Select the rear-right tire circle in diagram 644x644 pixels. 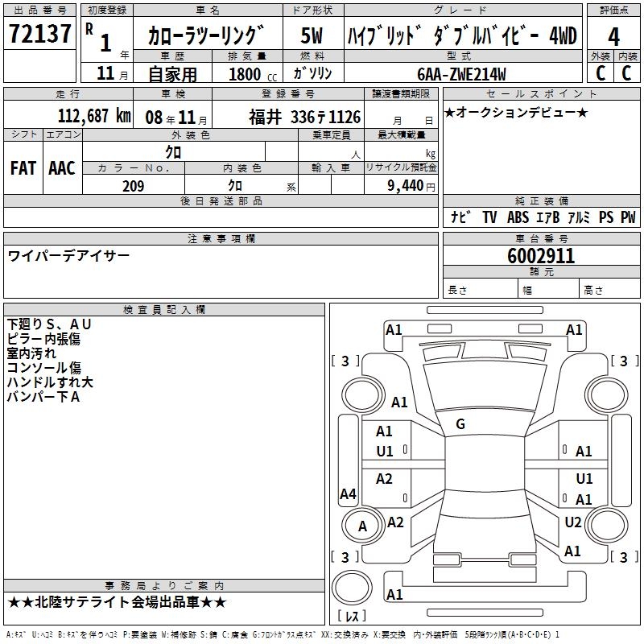[609, 526]
